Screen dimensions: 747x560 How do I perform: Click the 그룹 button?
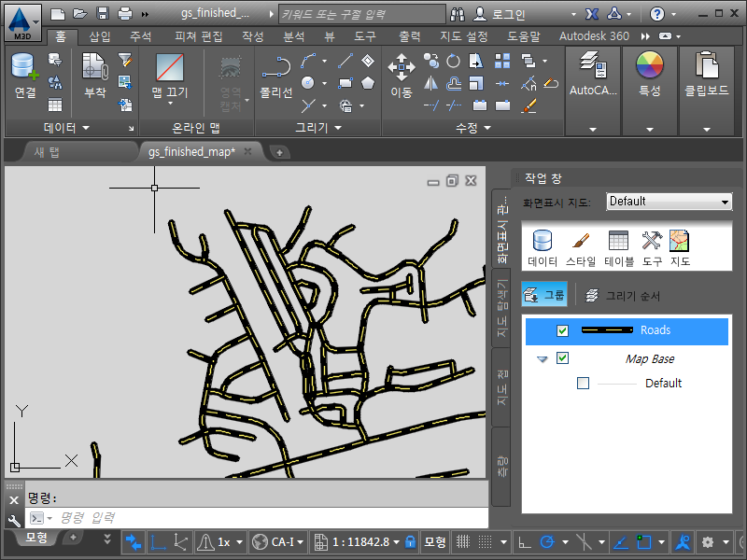[x=544, y=295]
